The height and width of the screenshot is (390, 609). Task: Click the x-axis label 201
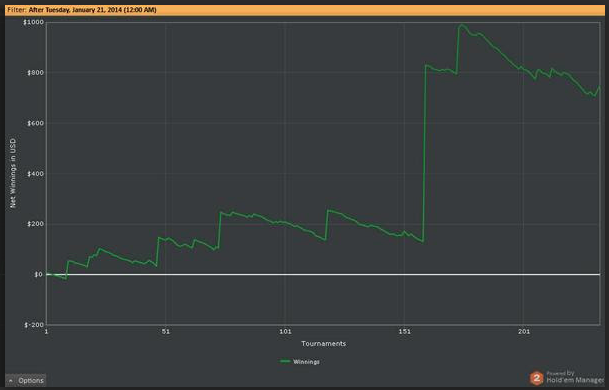(524, 332)
